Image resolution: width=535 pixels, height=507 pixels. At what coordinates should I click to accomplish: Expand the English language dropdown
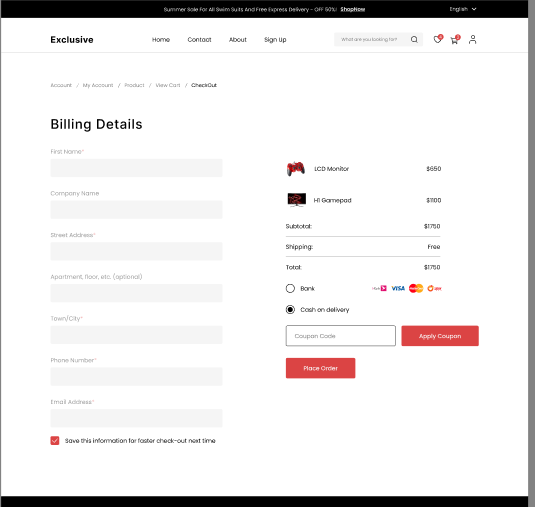pyautogui.click(x=463, y=9)
